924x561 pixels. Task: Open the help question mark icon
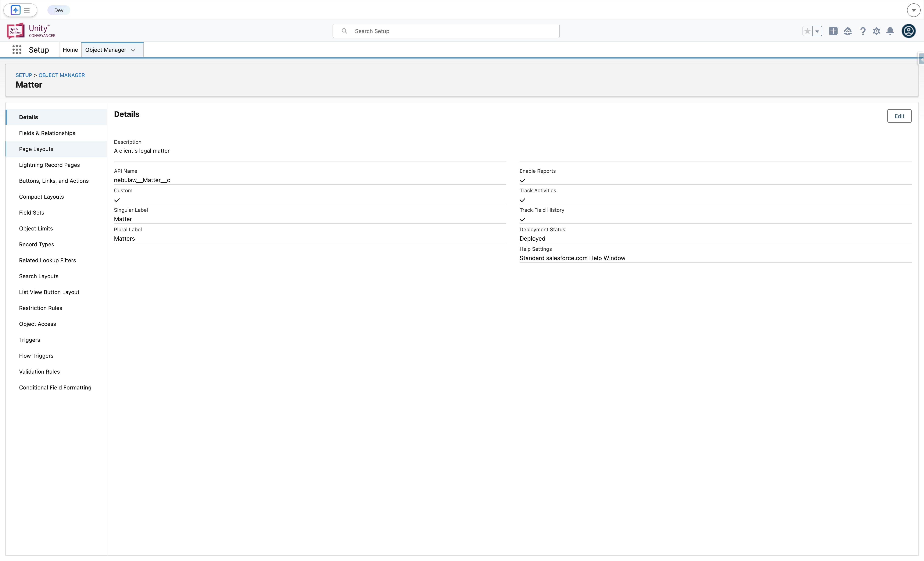(863, 31)
